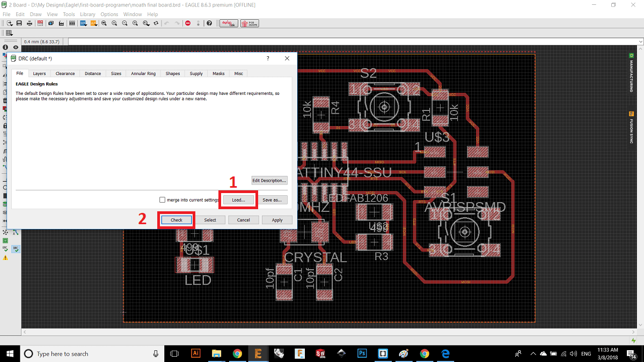Viewport: 644px width, 362px height.
Task: Open the Manufacturing side panel tab
Action: 632,73
